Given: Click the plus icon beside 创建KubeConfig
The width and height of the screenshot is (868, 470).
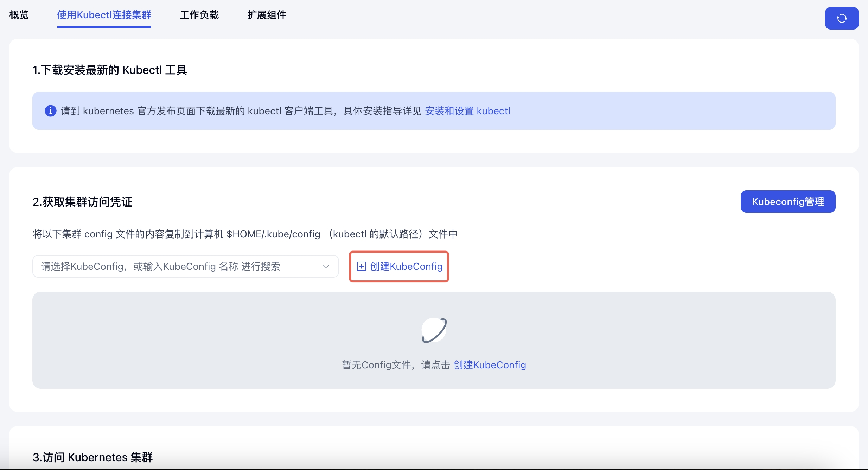Looking at the screenshot, I should tap(361, 266).
